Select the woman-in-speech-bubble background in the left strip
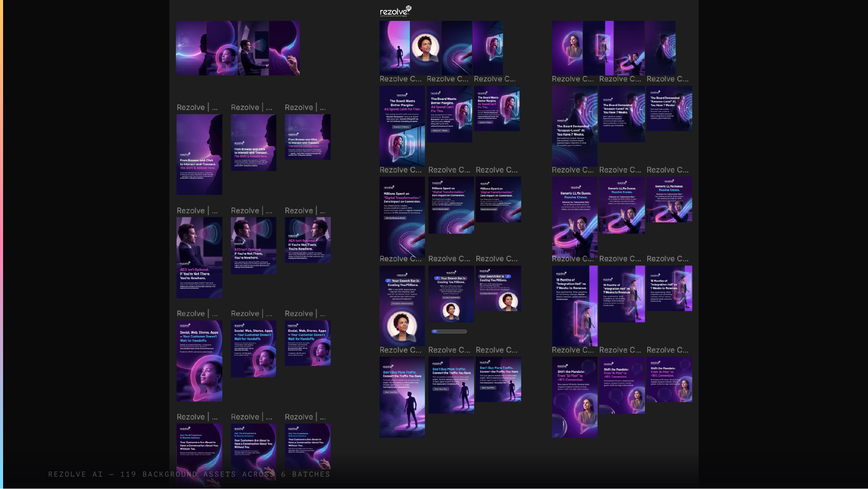The image size is (868, 489). coord(222,48)
